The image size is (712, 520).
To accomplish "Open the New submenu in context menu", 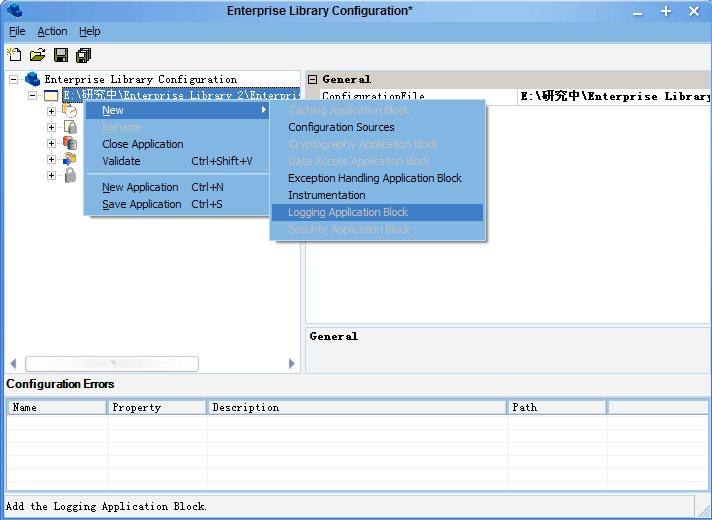I will [x=178, y=110].
